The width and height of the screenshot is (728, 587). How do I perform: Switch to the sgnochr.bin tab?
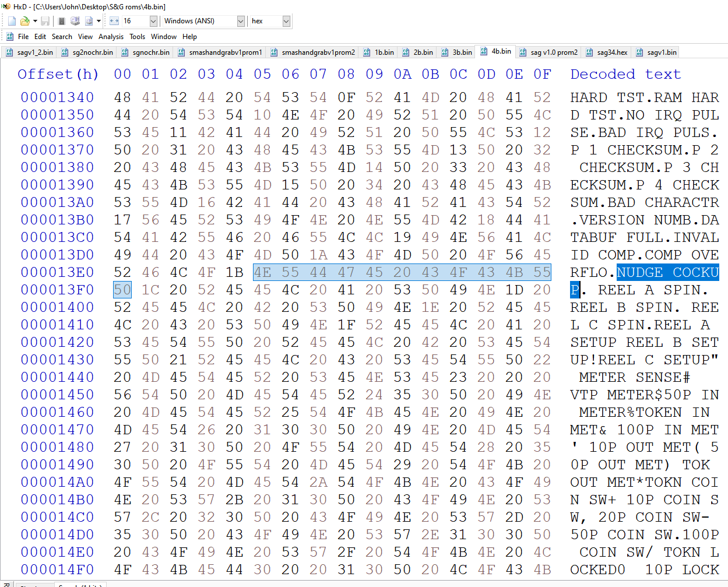145,52
